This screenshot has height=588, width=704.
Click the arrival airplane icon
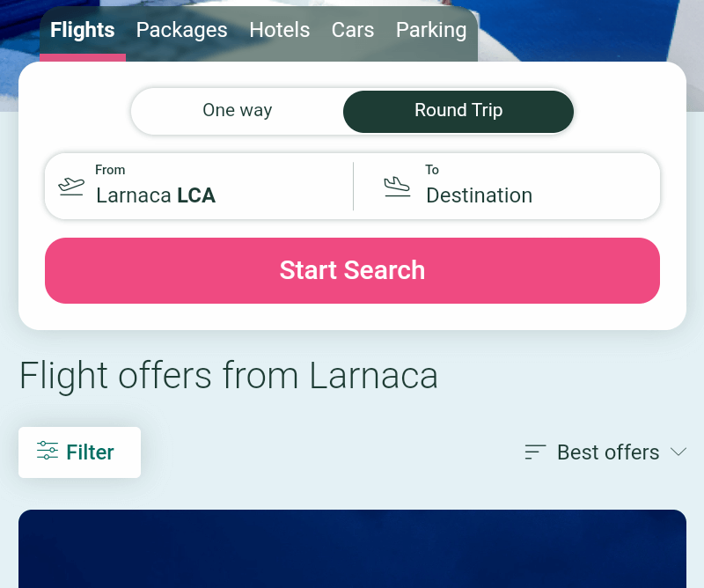(397, 187)
